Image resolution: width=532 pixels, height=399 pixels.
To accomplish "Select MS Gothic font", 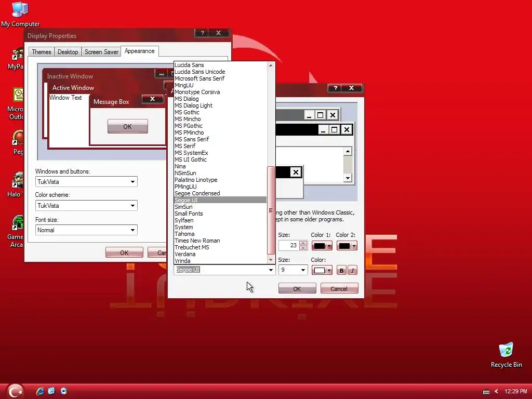I will [220, 112].
